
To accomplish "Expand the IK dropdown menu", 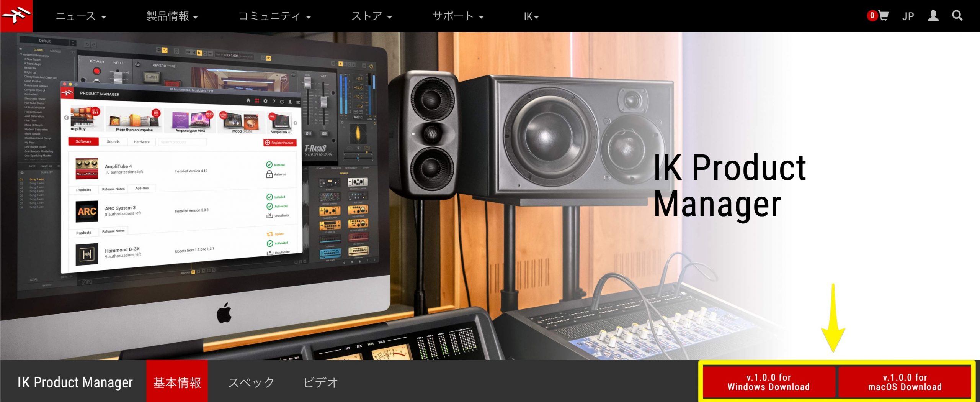I will coord(531,16).
